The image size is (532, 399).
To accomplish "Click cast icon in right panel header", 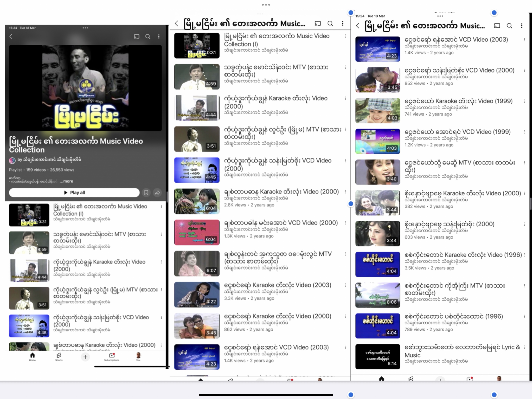I will [497, 26].
